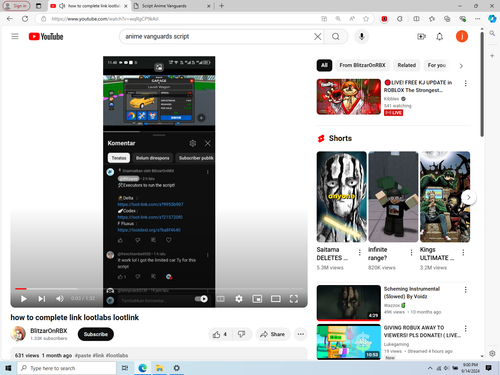Open a new browser tab

[222, 6]
